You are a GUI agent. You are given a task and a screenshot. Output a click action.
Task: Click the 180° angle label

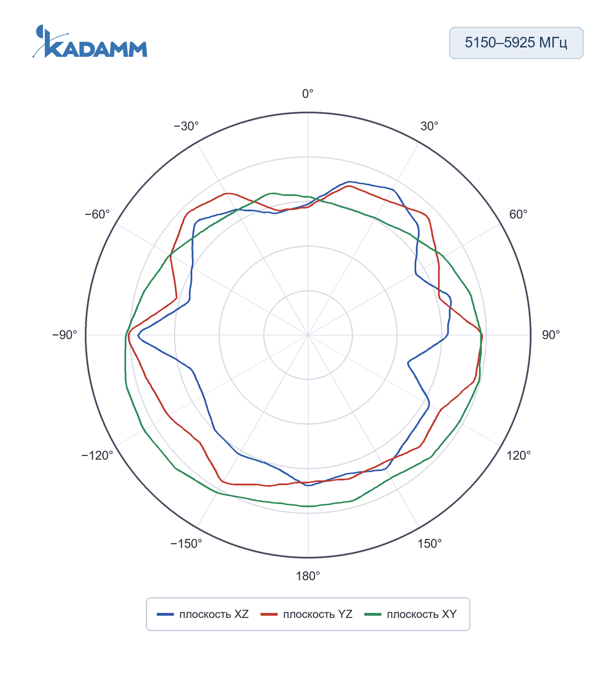[308, 576]
